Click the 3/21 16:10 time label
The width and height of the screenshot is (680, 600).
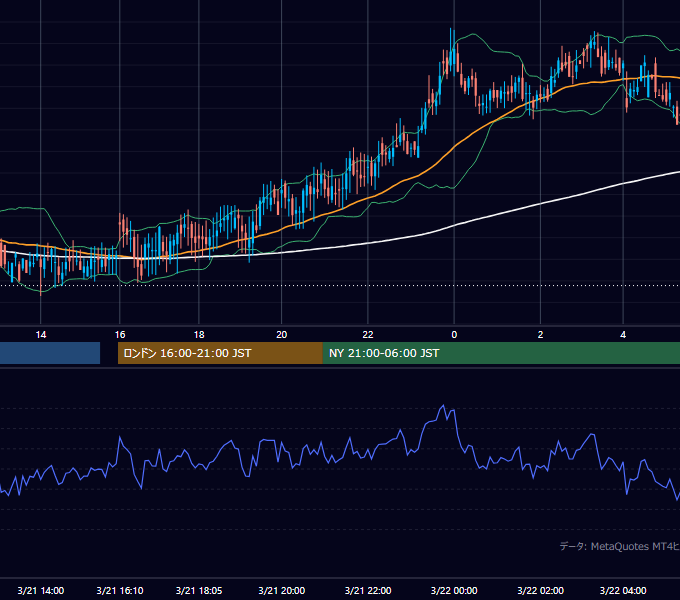coord(120,590)
